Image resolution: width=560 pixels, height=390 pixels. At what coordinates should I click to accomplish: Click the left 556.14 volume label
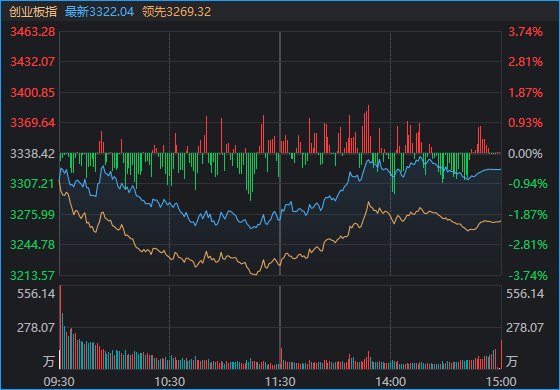click(36, 294)
